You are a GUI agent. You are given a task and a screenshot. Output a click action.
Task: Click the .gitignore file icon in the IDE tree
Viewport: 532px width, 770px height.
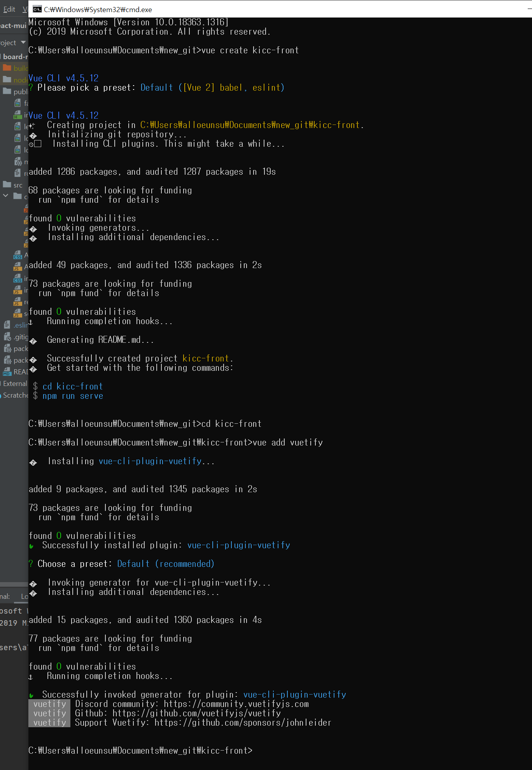[x=7, y=337]
